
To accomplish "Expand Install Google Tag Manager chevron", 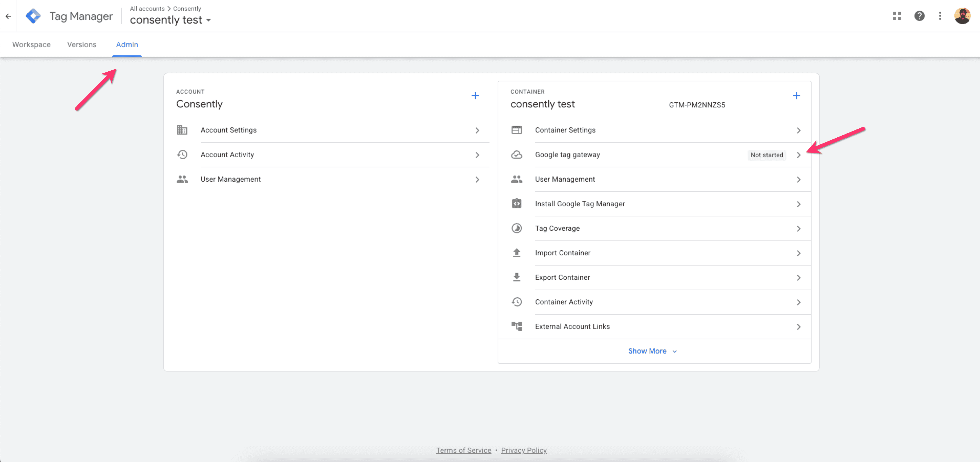I will [x=798, y=204].
